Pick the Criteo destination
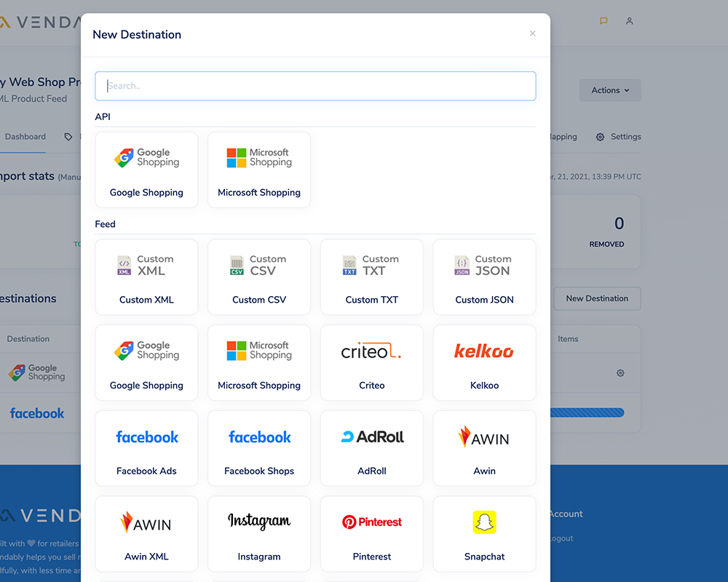 click(x=371, y=363)
